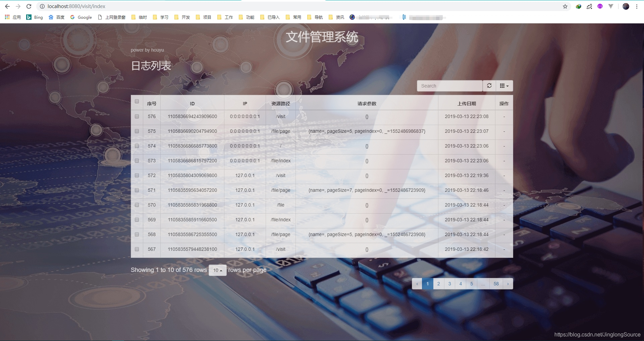Click the 日志列表 heading
The height and width of the screenshot is (341, 644).
pos(151,66)
